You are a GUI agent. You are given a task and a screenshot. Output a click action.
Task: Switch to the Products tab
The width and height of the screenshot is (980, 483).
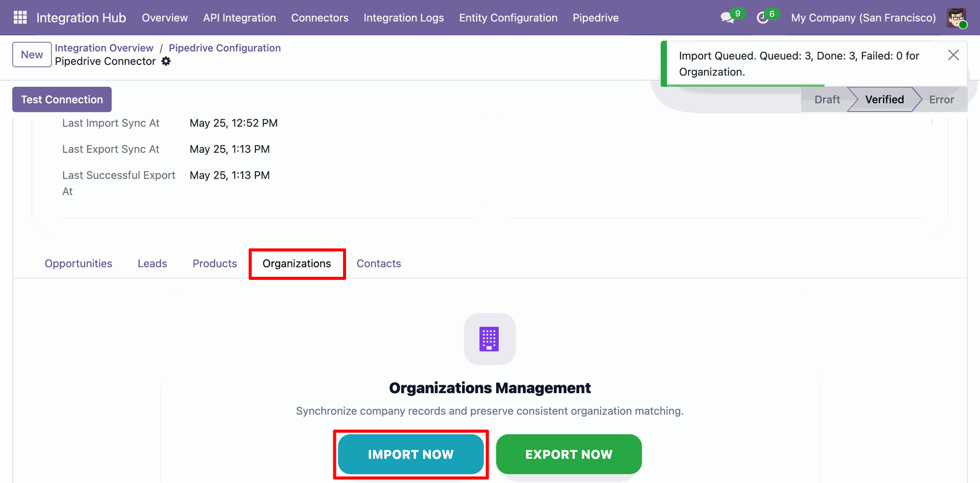[x=215, y=263]
